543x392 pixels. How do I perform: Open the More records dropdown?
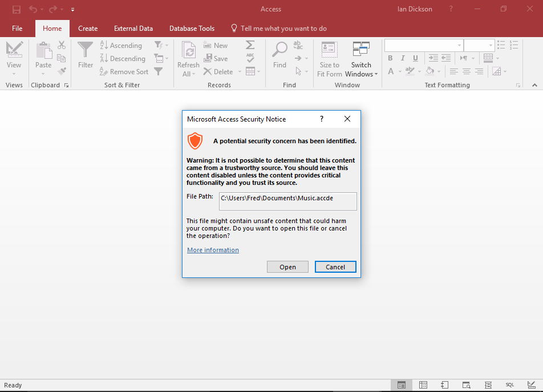click(x=253, y=71)
